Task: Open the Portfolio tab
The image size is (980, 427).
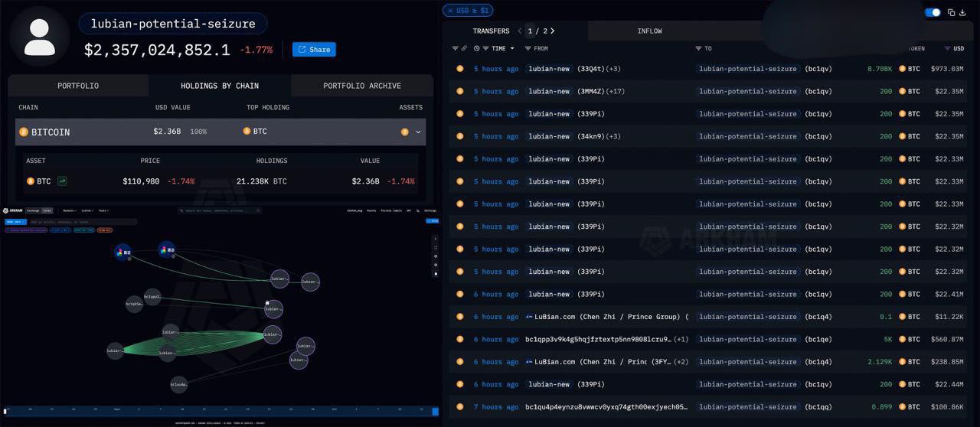Action: [x=78, y=86]
